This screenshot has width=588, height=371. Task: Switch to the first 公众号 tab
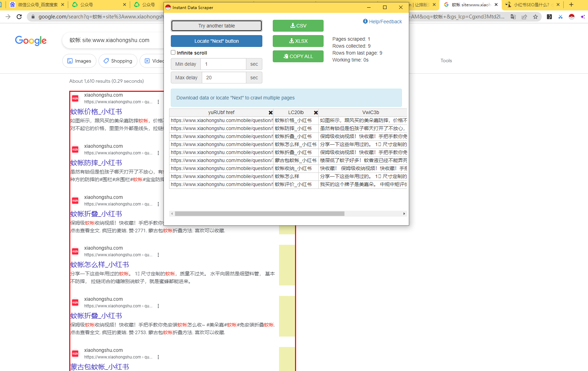pyautogui.click(x=100, y=5)
